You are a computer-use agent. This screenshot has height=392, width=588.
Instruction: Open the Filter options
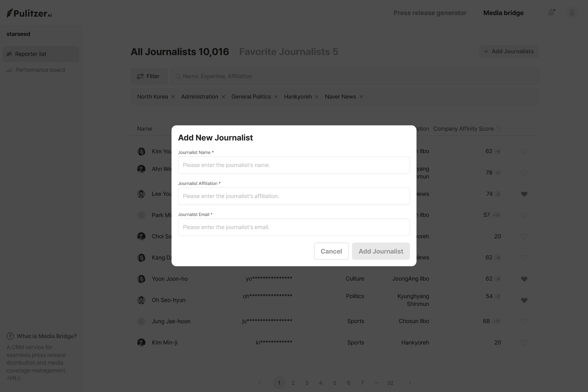(x=149, y=76)
